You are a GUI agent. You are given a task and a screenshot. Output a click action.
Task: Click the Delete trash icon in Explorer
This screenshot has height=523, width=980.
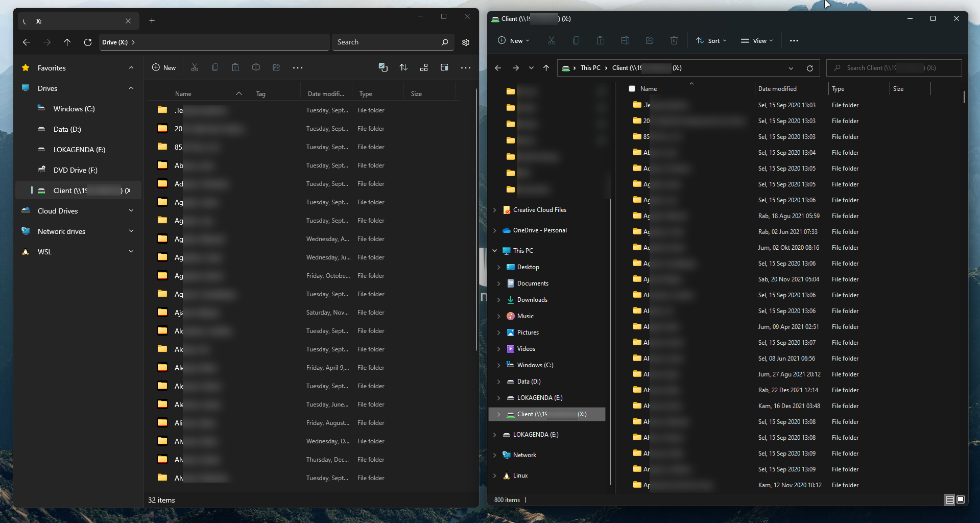click(x=674, y=41)
